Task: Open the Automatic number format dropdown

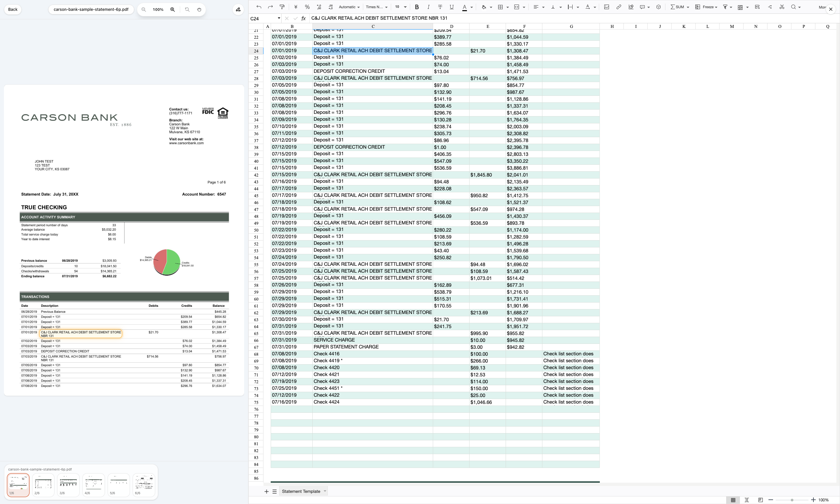Action: 349,7
